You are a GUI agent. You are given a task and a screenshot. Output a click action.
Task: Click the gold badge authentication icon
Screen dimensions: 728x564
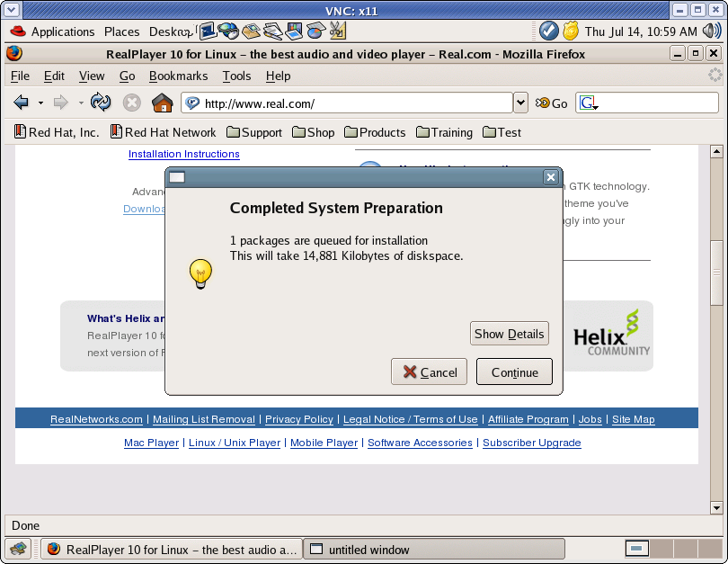pyautogui.click(x=571, y=31)
